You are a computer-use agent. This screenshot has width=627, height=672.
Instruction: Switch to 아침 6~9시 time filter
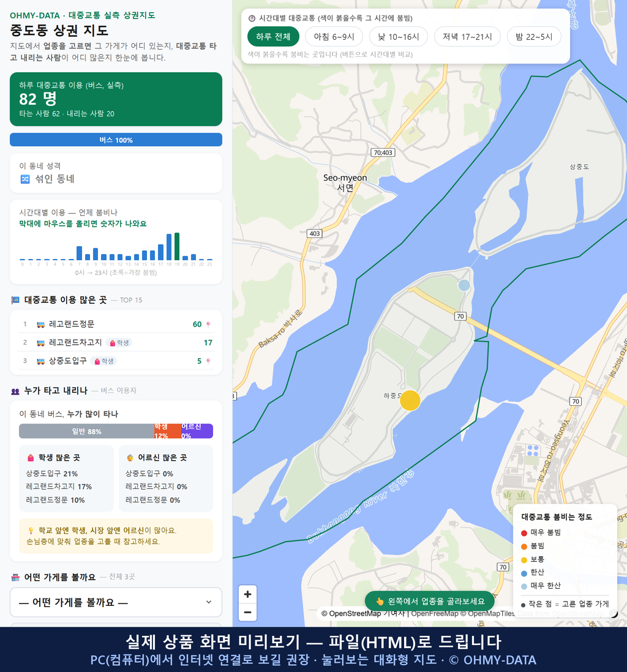pos(334,37)
